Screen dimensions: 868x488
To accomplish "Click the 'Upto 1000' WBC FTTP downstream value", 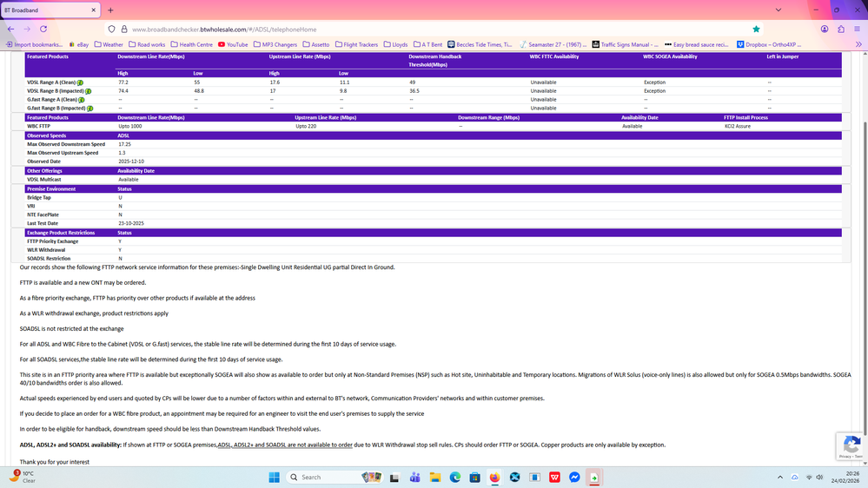I will pos(130,126).
